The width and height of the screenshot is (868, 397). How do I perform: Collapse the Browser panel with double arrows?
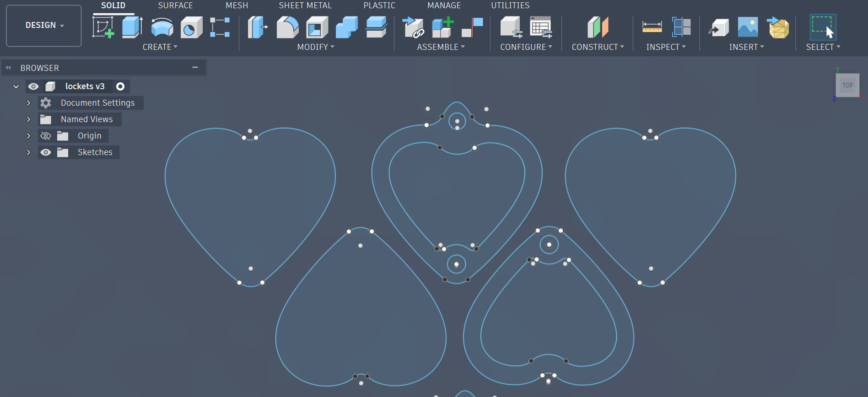click(x=8, y=68)
